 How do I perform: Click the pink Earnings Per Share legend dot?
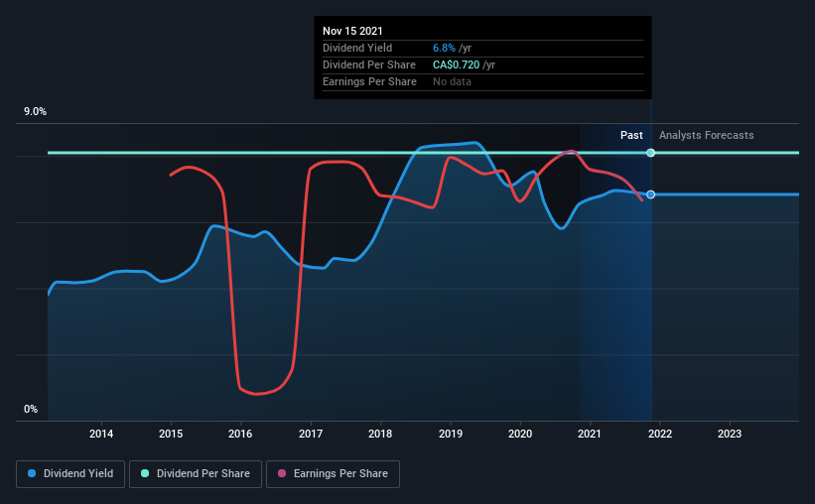coord(282,473)
